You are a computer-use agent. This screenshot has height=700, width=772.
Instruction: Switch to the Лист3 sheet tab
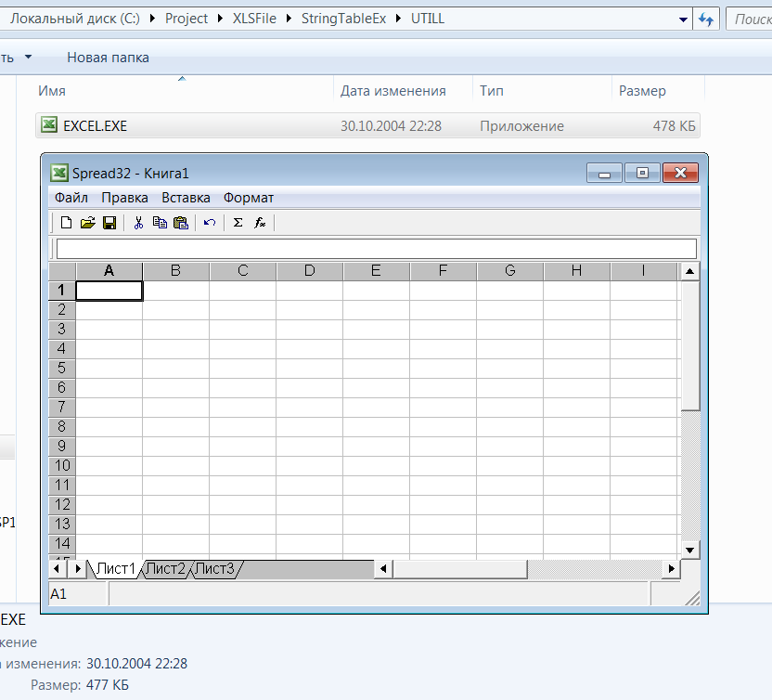pyautogui.click(x=215, y=569)
